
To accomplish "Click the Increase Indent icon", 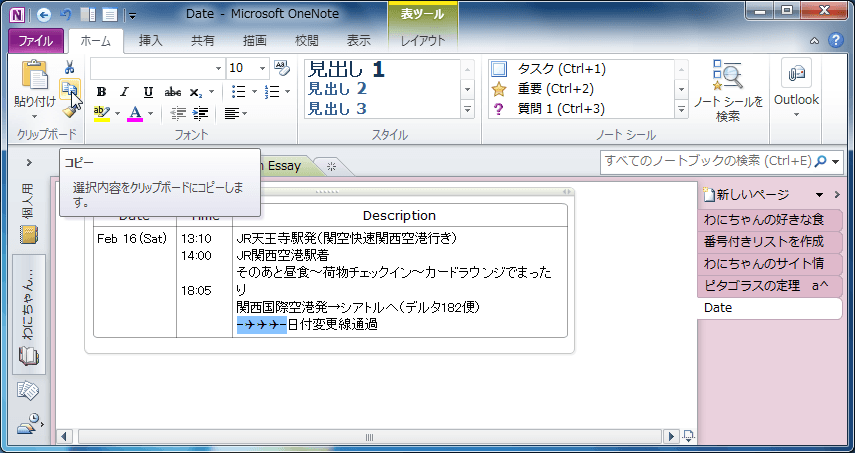I will (201, 113).
